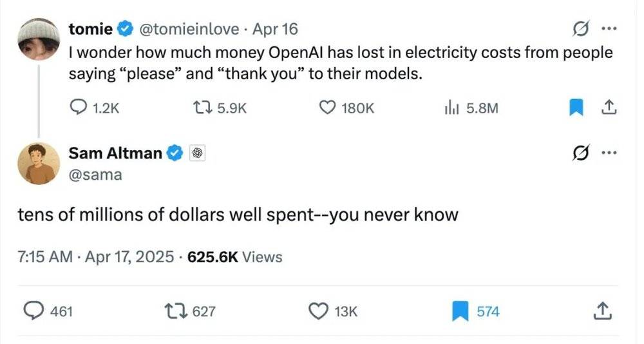This screenshot has height=344, width=644.
Task: Open more options on Sam Altman's tweet
Action: click(607, 153)
